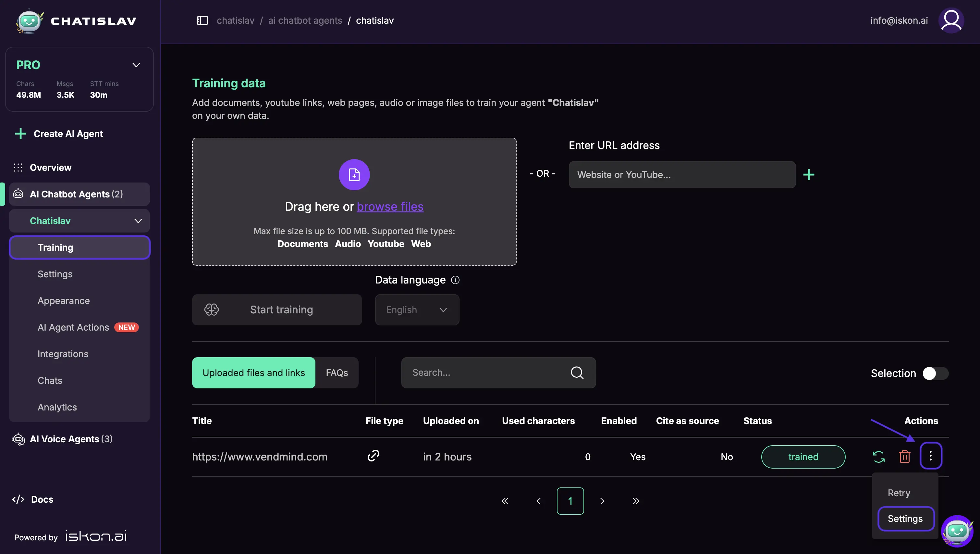Click the Docs code brackets icon
The width and height of the screenshot is (980, 554).
click(18, 499)
